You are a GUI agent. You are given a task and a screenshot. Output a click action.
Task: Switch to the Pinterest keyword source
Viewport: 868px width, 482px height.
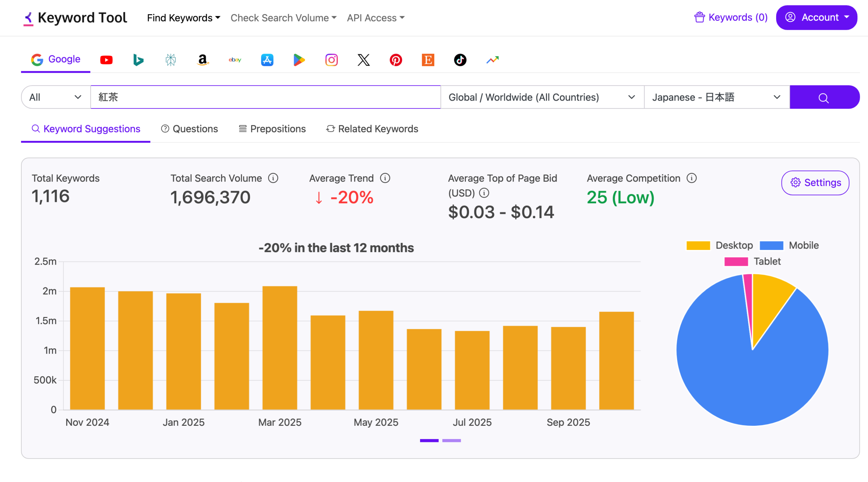pyautogui.click(x=396, y=60)
